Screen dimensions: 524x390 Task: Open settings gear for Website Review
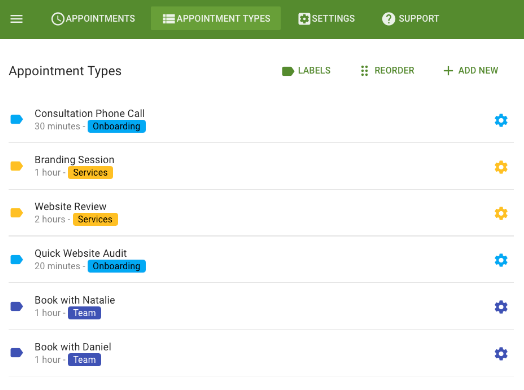click(501, 213)
